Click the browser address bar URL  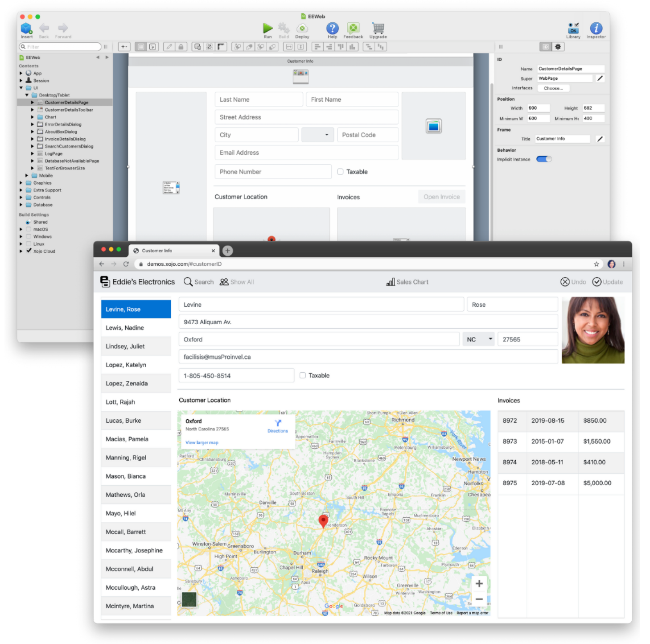pos(184,264)
